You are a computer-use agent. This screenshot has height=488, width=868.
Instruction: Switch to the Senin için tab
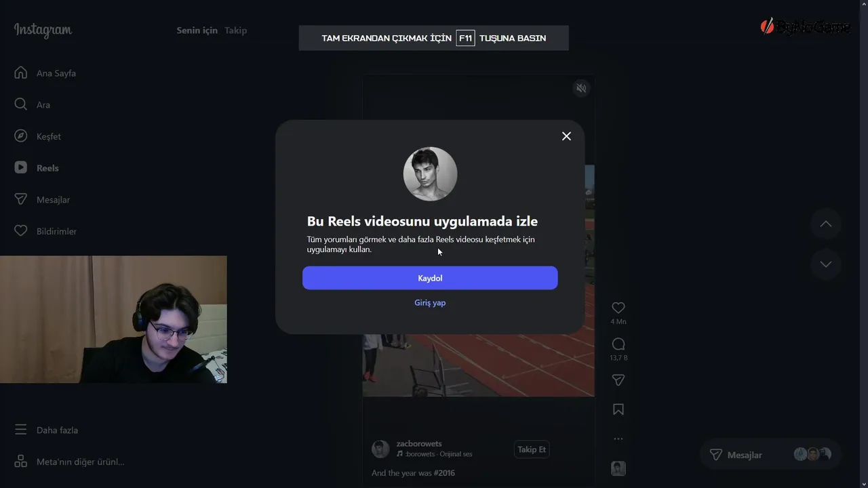[x=197, y=30]
